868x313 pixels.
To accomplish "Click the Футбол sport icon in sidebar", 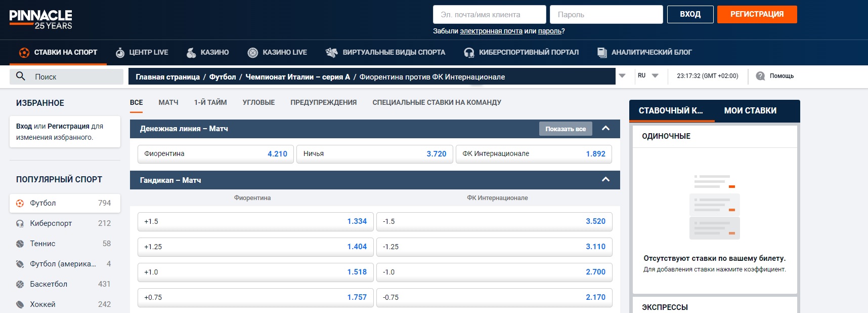I will pyautogui.click(x=20, y=203).
